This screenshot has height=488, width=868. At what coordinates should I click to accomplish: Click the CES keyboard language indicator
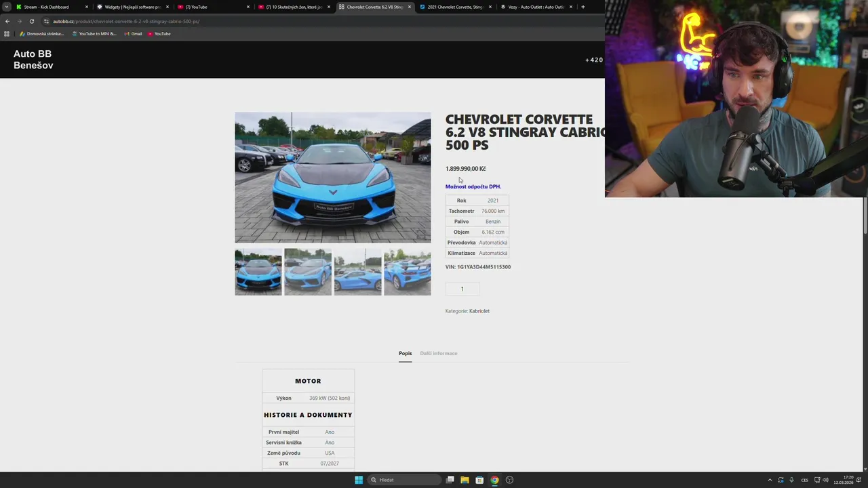coord(805,480)
